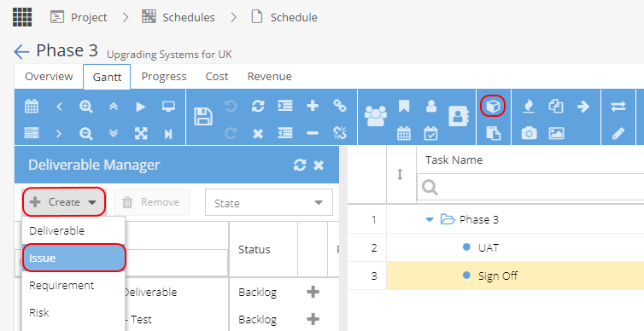Click the double chevron up icon

pyautogui.click(x=114, y=107)
